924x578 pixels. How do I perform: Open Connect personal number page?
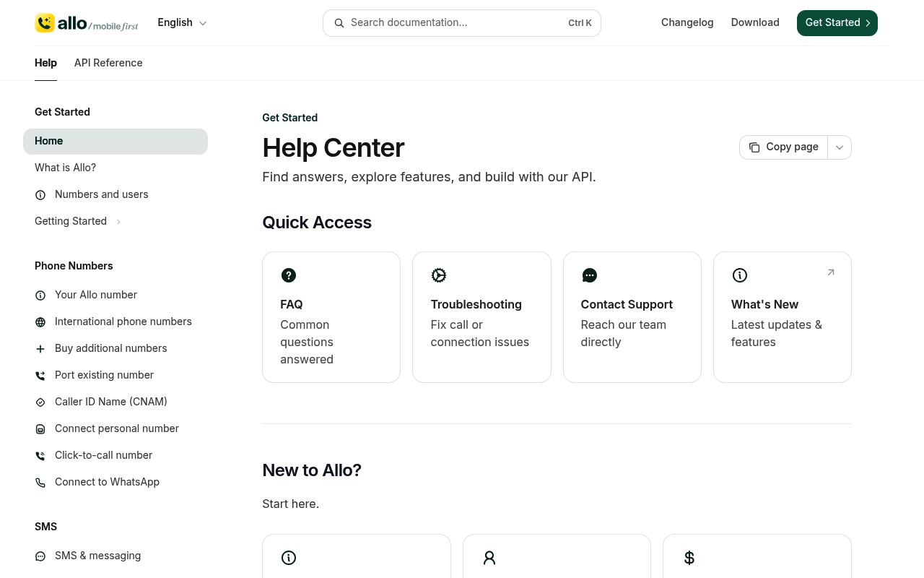[x=115, y=429]
